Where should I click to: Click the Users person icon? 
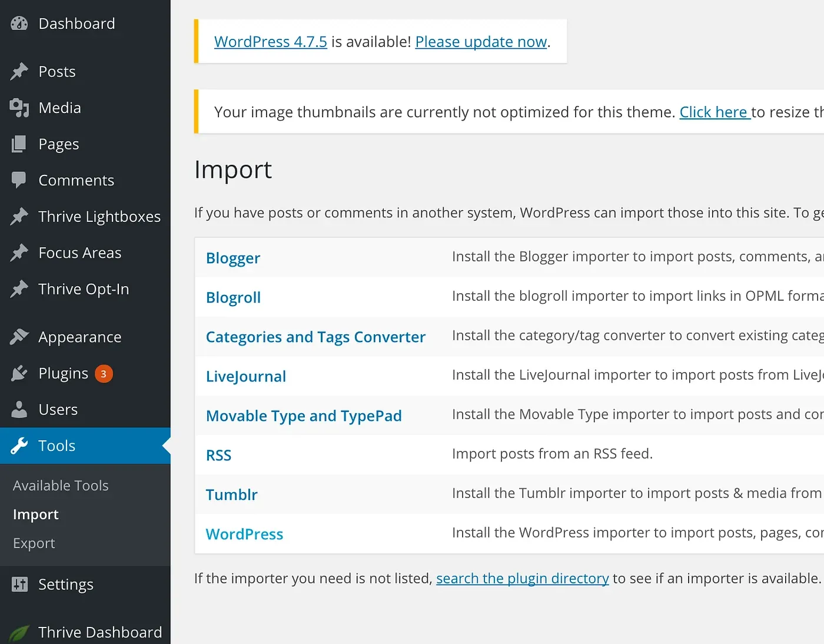19,410
